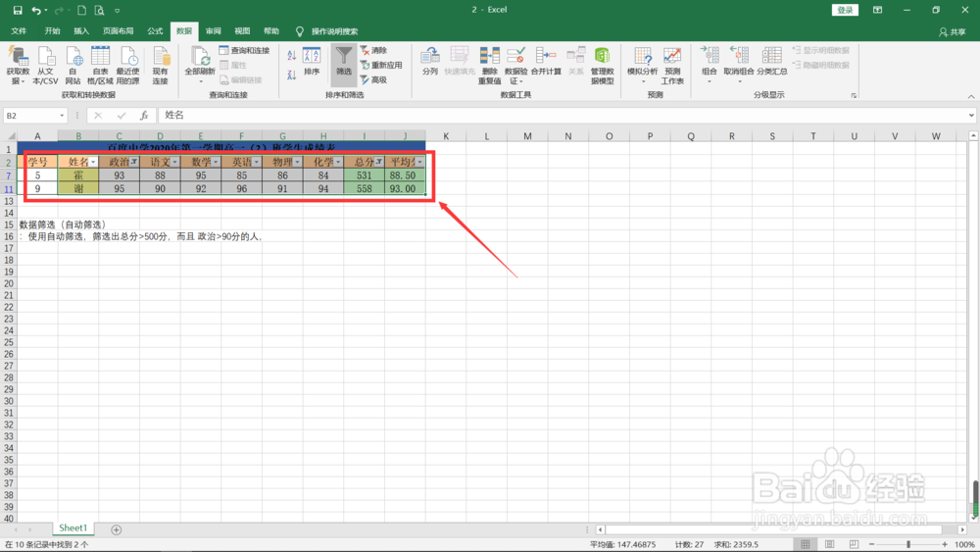Click the New document icon in title bar
Image resolution: width=980 pixels, height=552 pixels.
click(82, 10)
